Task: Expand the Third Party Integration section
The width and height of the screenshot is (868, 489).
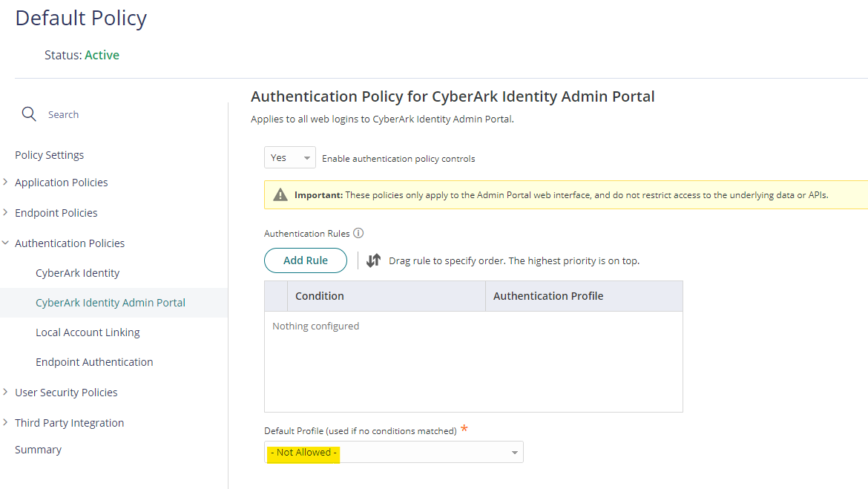Action: pos(6,423)
